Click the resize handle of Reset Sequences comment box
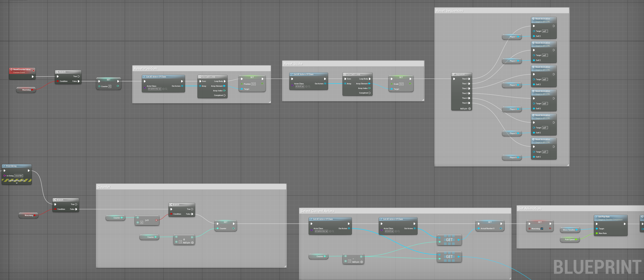 coord(568,165)
